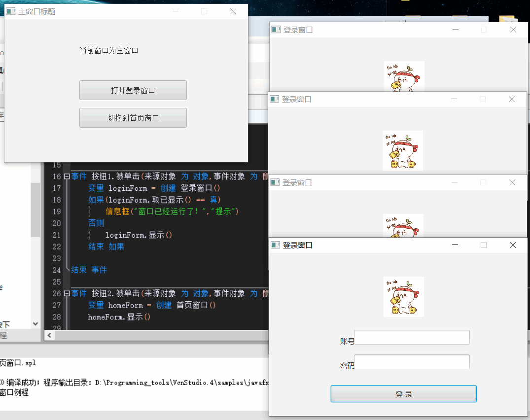The width and height of the screenshot is (530, 420).
Task: Click the 当前窗口为主窗口 label text
Action: coord(108,51)
